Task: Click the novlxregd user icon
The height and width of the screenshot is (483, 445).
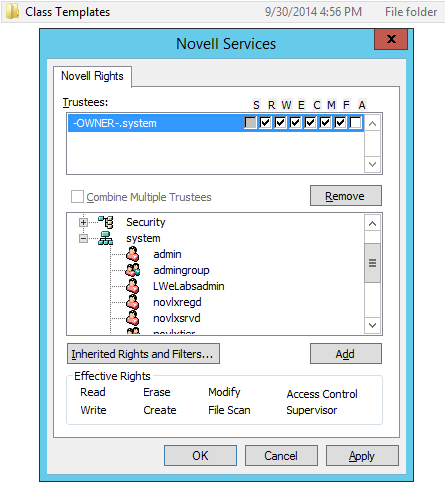Action: point(133,302)
